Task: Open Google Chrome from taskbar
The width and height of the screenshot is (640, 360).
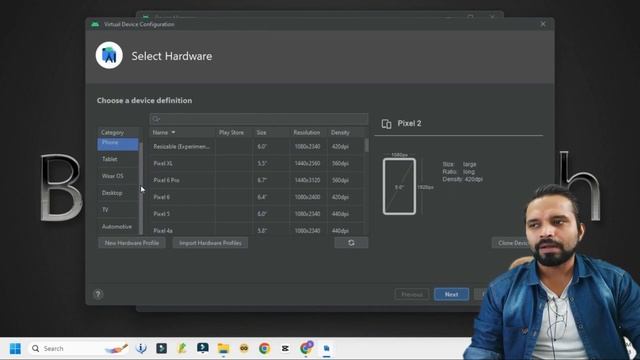Action: (264, 349)
